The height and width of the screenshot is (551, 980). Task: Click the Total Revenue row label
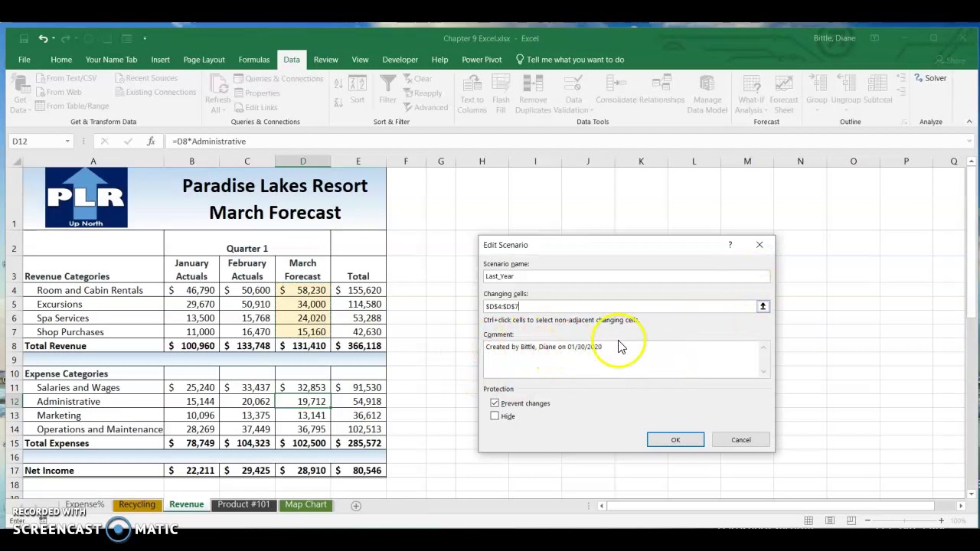56,346
